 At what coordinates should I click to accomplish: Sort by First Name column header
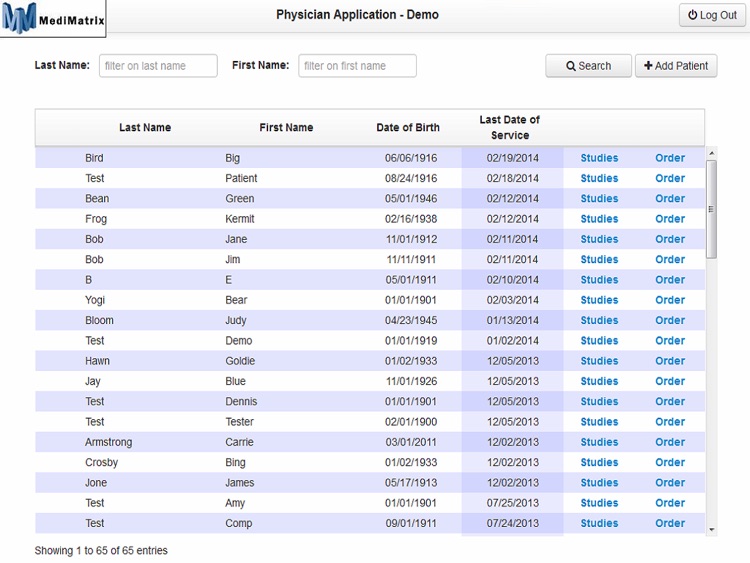pyautogui.click(x=286, y=128)
